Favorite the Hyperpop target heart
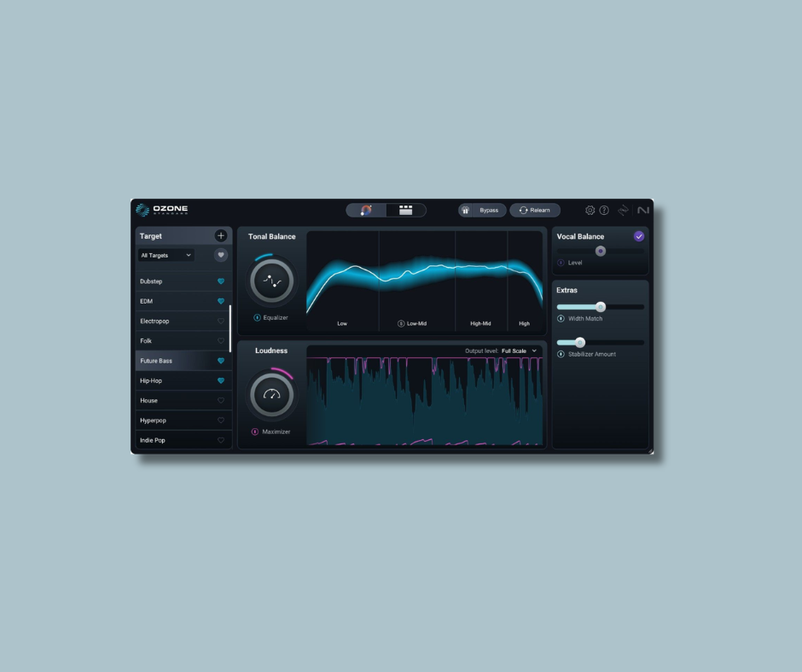 pos(221,420)
